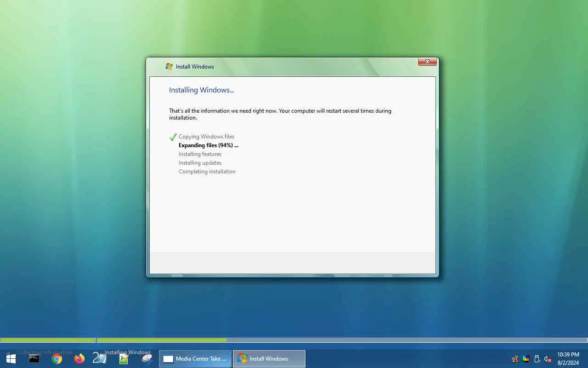588x368 pixels.
Task: Open the color display tray icon
Action: tap(526, 359)
